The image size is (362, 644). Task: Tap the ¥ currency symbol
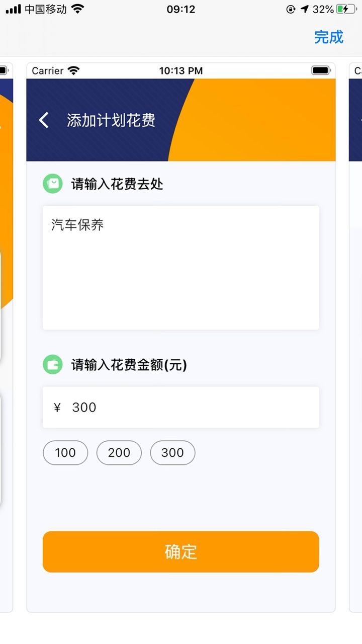(57, 408)
